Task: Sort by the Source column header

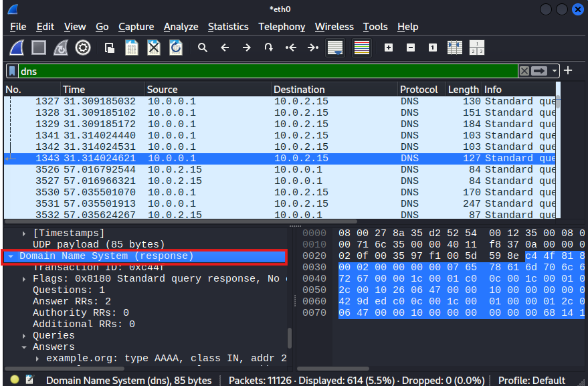Action: point(208,89)
